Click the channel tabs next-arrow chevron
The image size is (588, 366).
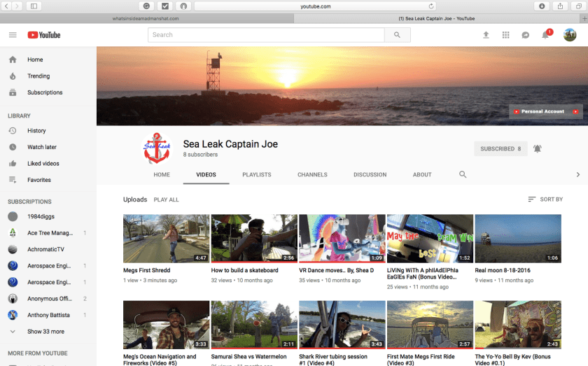[x=578, y=174]
